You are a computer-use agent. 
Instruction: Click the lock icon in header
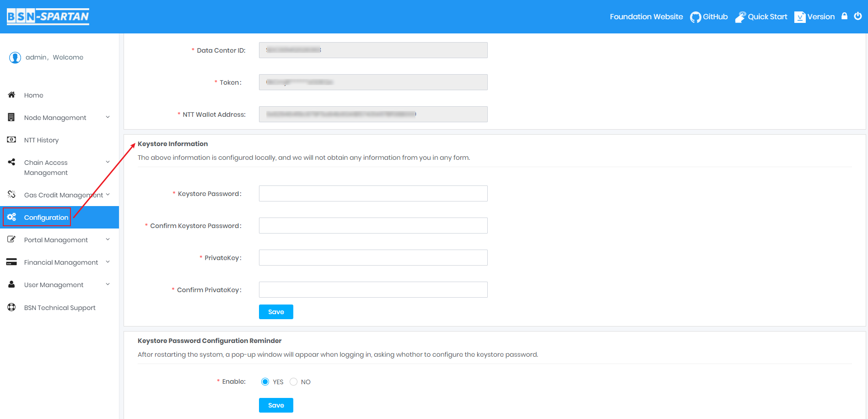845,16
